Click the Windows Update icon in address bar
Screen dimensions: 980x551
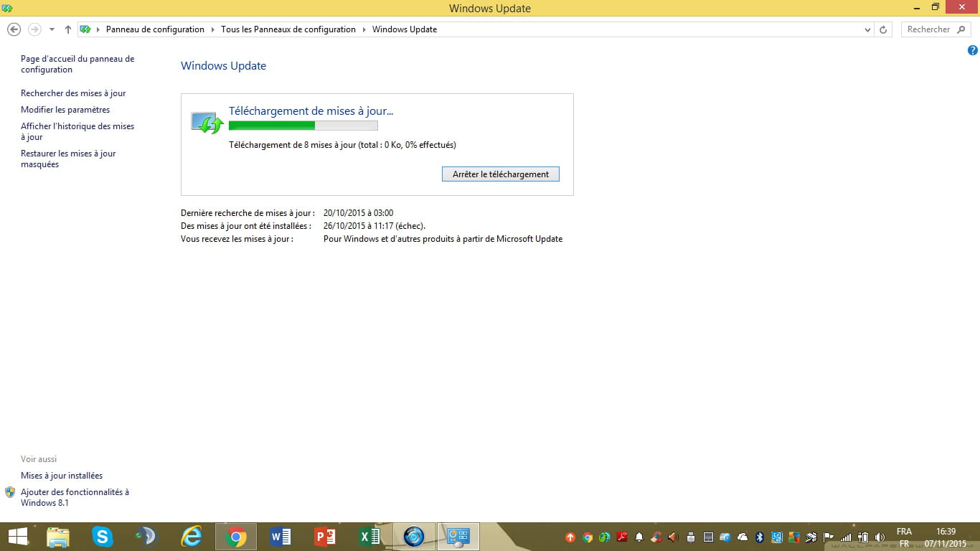85,29
